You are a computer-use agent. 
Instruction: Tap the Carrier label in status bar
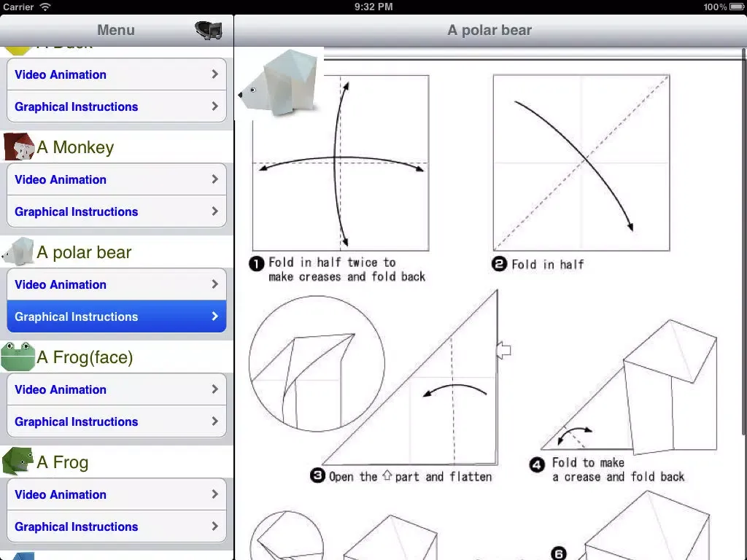tap(18, 7)
